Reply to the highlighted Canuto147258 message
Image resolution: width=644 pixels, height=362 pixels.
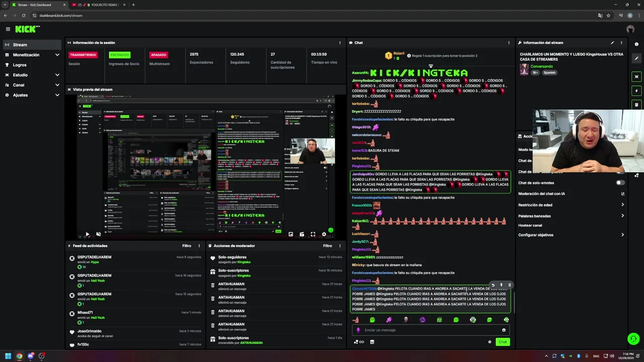point(493,285)
